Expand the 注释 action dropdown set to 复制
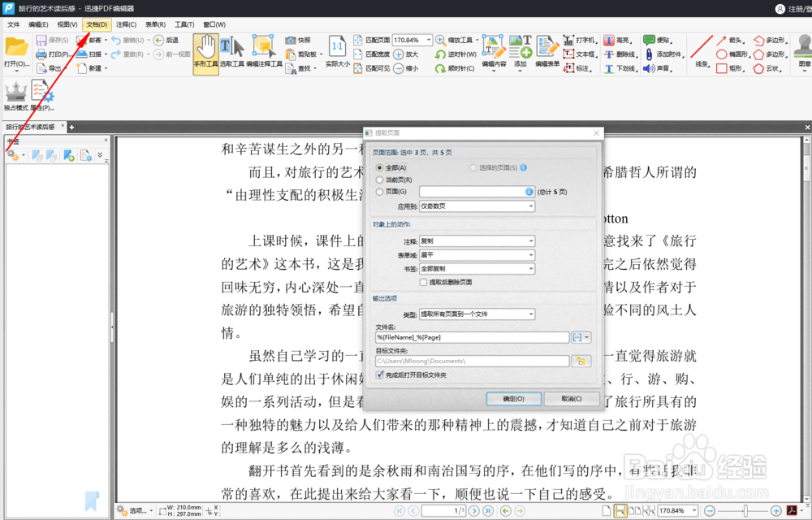Screen dimensions: 812x520 [x=477, y=240]
